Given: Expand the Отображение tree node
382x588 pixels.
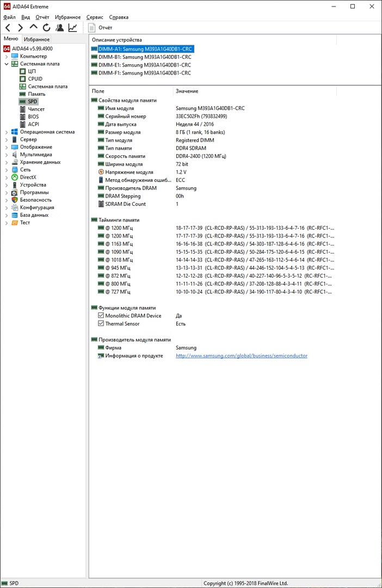Looking at the screenshot, I should pyautogui.click(x=7, y=147).
